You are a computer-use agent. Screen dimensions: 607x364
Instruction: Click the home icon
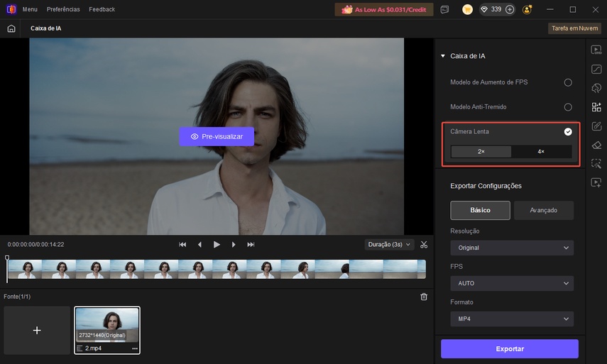(x=11, y=28)
